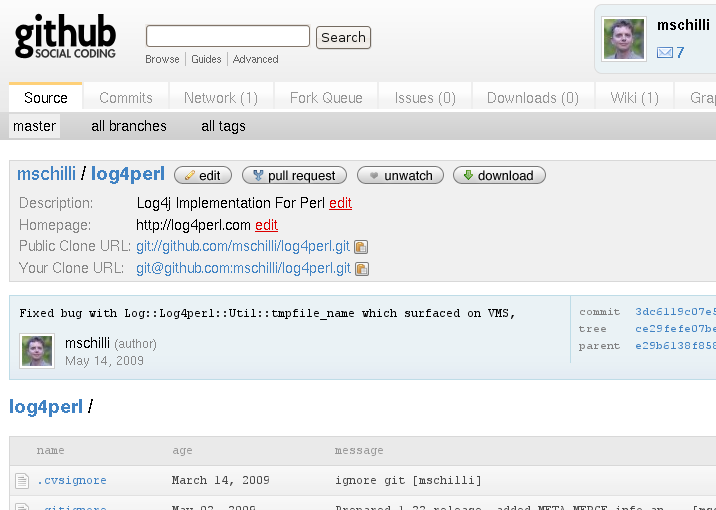This screenshot has height=510, width=716.
Task: Open the Issues (0) tab
Action: point(425,98)
